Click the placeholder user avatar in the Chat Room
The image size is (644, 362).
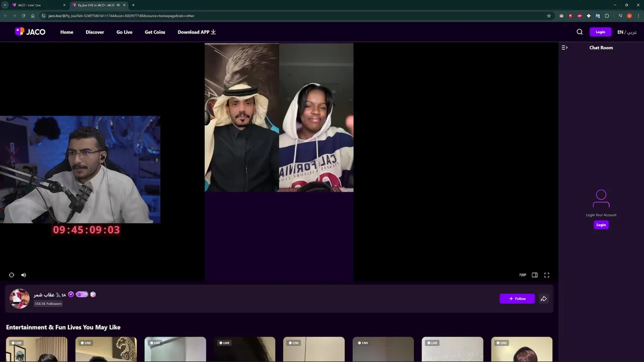601,199
